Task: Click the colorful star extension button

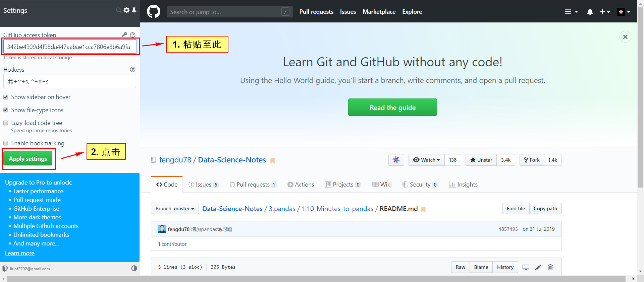Action: 396,160
